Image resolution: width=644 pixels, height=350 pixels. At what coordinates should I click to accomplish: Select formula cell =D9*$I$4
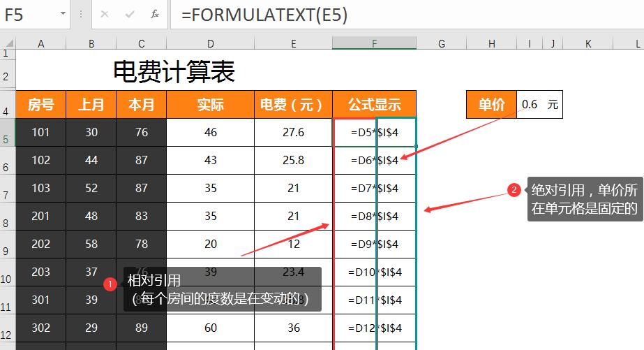pyautogui.click(x=374, y=244)
